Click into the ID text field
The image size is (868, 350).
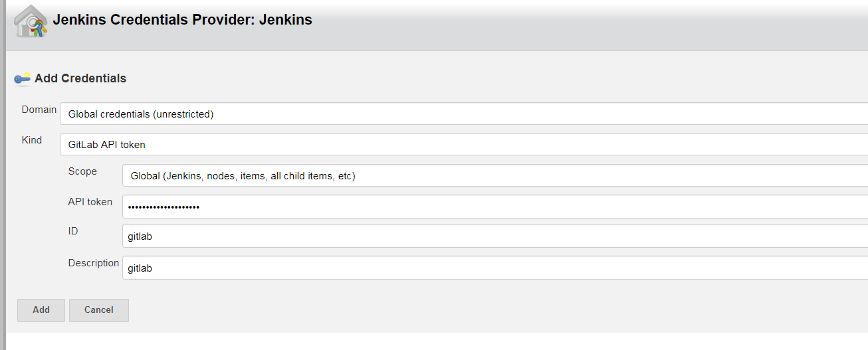click(x=494, y=236)
